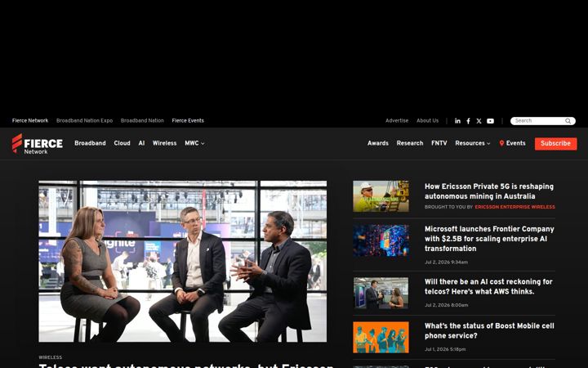Screen dimensions: 588x368
Task: Click the Fierce Network logo
Action: 38,144
